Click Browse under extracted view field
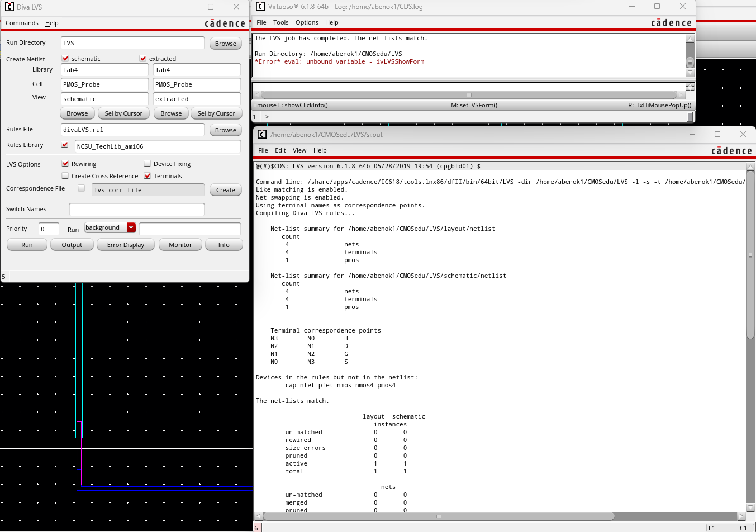Screen dimensions: 756x532 [x=171, y=113]
